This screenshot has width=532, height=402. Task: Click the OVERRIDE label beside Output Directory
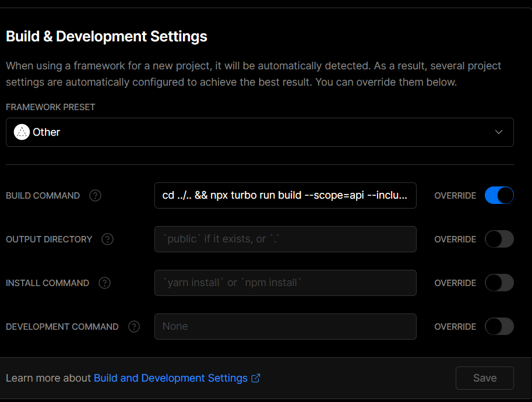coord(455,239)
